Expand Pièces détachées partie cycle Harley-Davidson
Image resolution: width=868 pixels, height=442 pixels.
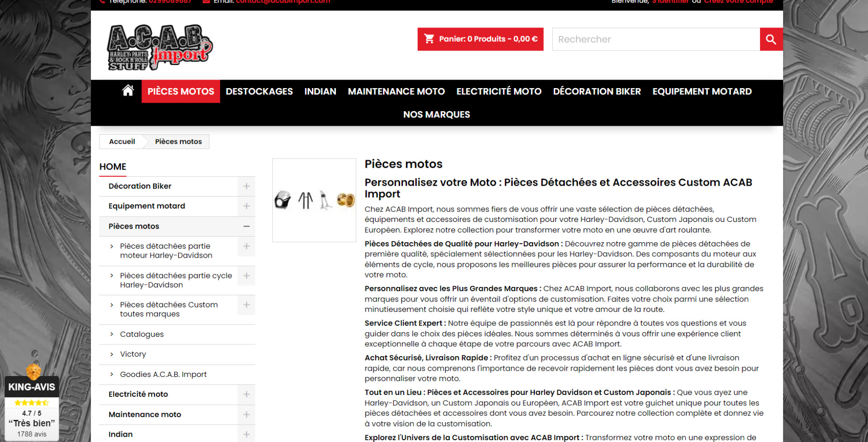pyautogui.click(x=246, y=276)
